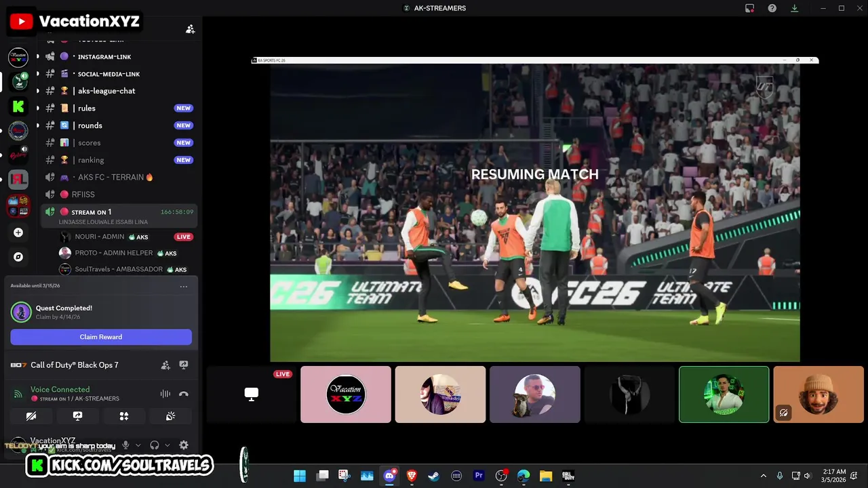Open Brave browser from the taskbar
The width and height of the screenshot is (868, 488).
(412, 476)
